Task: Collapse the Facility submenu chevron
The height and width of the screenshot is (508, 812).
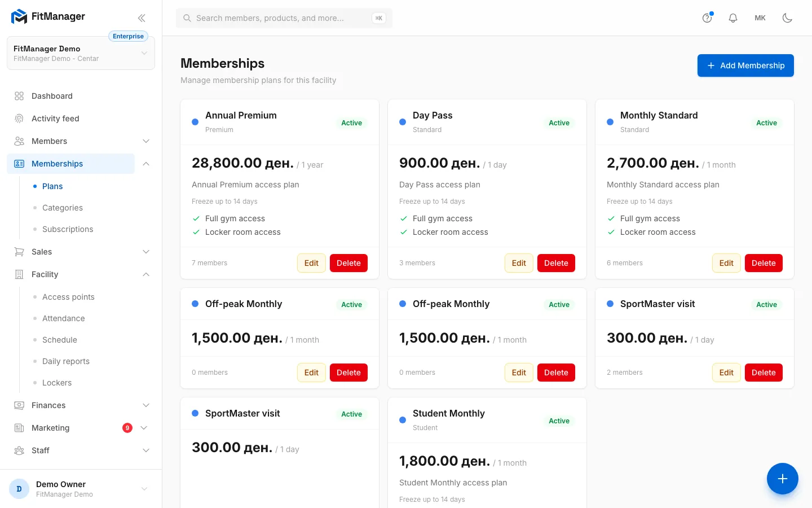Action: click(146, 274)
